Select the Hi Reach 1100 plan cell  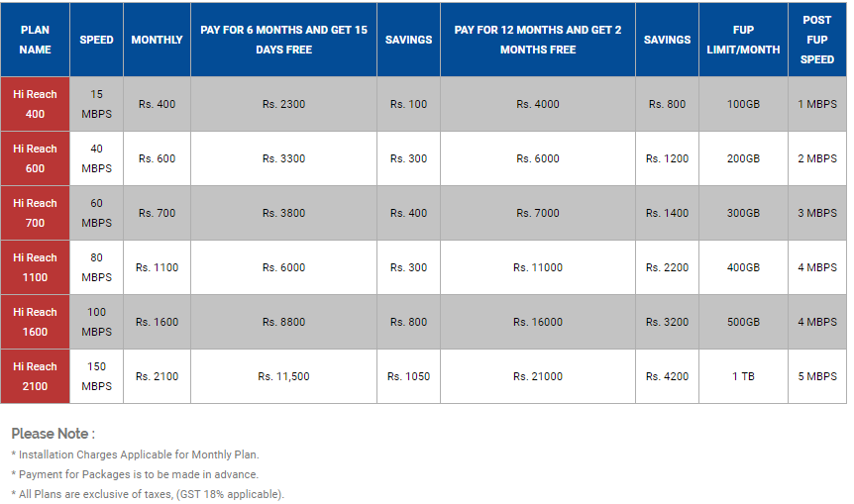(35, 267)
